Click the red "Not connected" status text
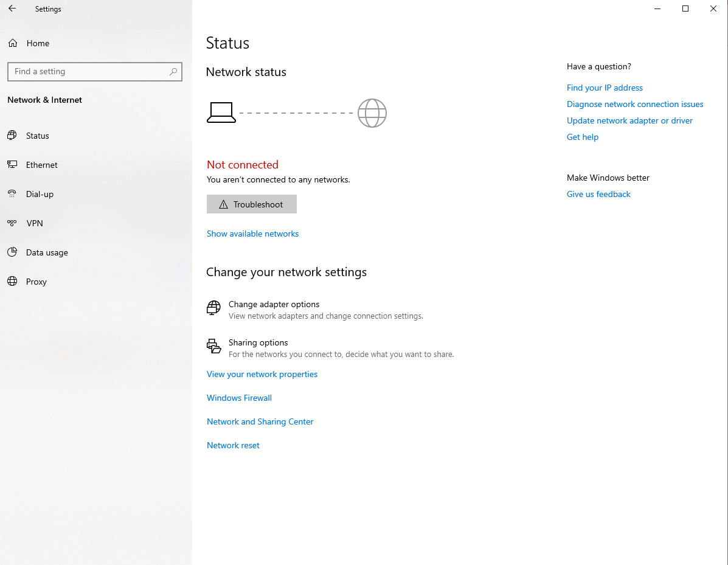Image resolution: width=728 pixels, height=565 pixels. pos(242,165)
